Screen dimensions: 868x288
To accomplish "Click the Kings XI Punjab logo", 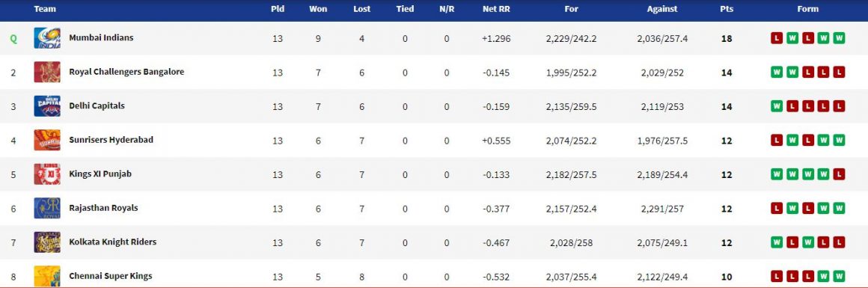I will 47,174.
